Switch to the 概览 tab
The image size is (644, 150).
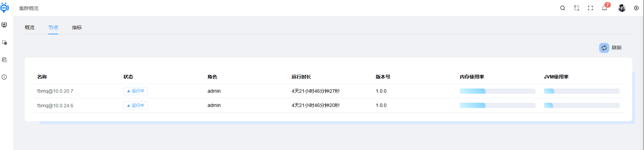pos(30,27)
